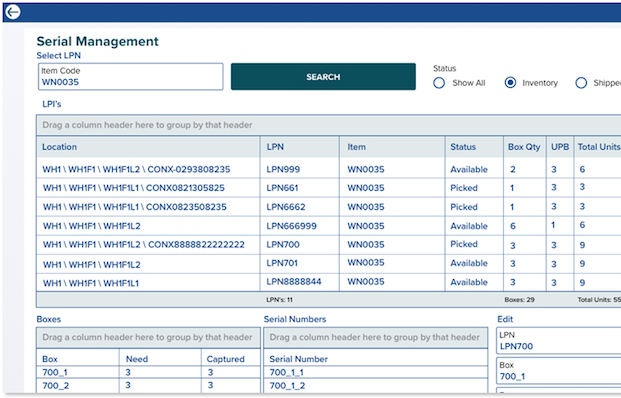Screen dimensions: 621x398
Task: Click location ending CONX0823508235
Action: (135, 207)
